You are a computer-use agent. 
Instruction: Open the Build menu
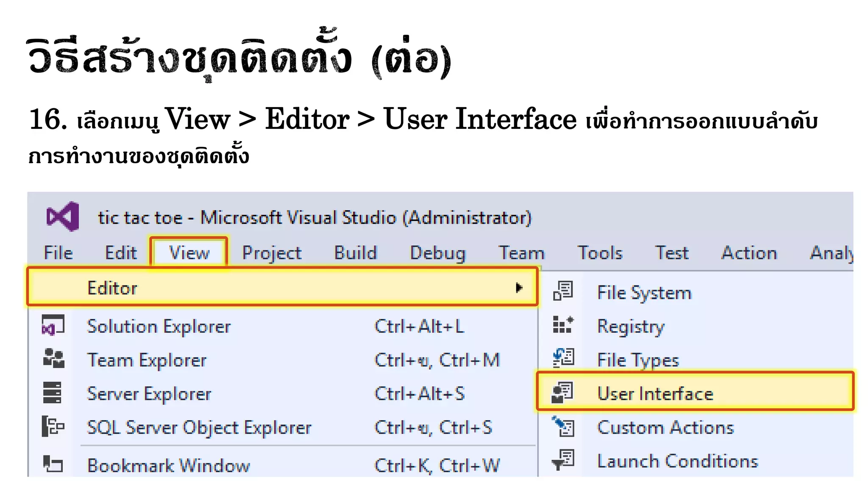point(356,253)
